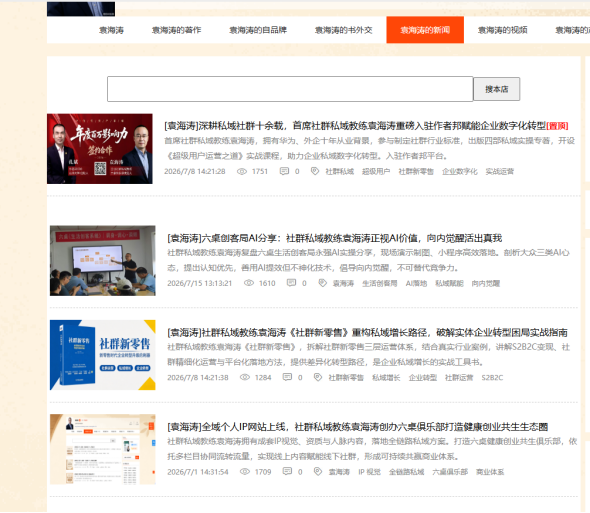590x513 pixels.
Task: Click comment icon in 1284-views article row
Action: click(287, 377)
